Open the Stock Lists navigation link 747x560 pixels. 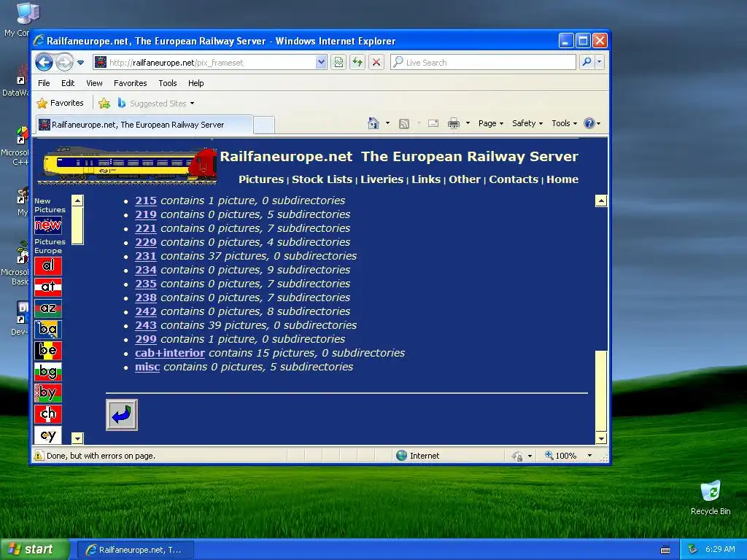tap(322, 179)
